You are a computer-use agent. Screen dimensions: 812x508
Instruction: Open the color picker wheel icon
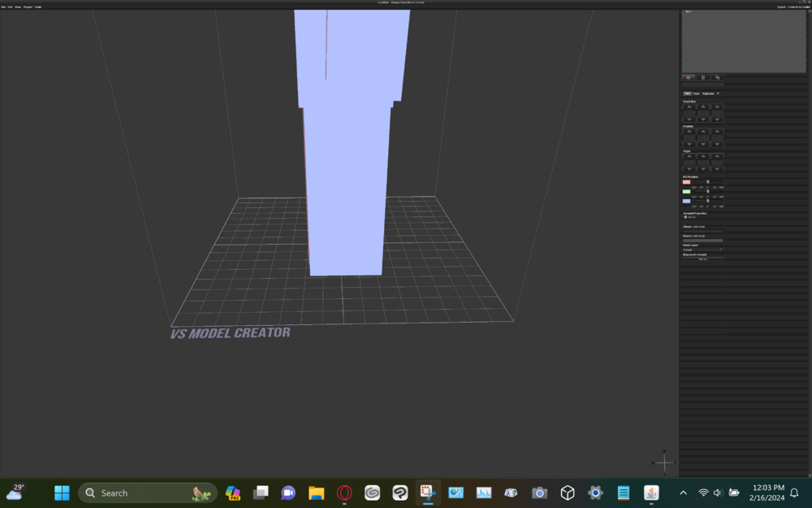coord(688,77)
